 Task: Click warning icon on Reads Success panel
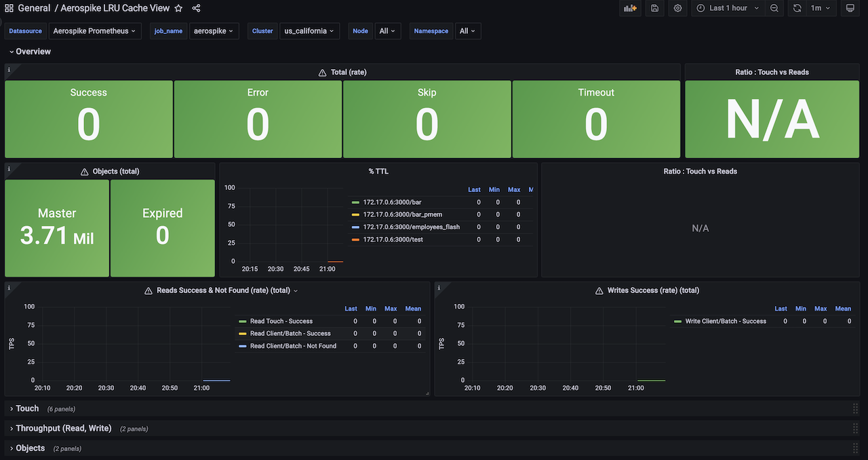[x=149, y=290]
